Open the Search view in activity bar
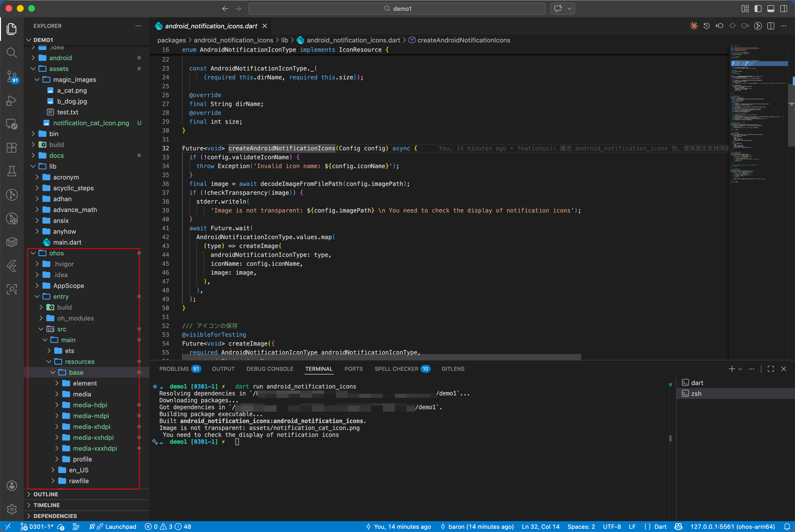Viewport: 795px width, 532px height. click(x=12, y=53)
